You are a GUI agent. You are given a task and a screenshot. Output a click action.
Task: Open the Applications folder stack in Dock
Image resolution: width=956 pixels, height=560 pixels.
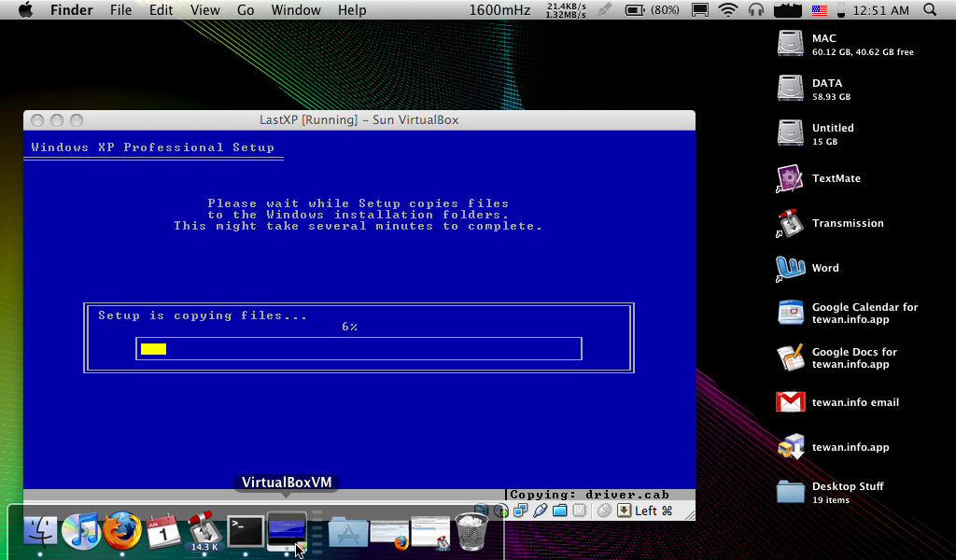tap(348, 533)
